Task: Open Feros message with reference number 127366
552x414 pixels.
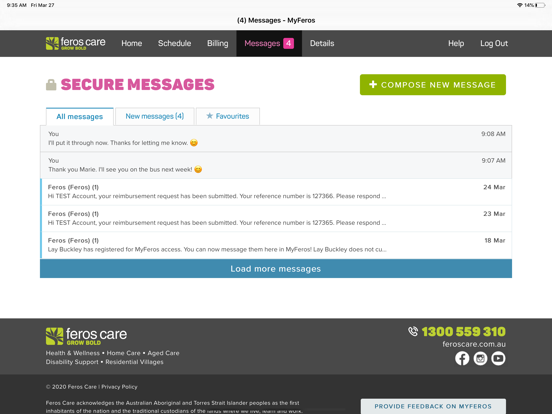Action: [276, 192]
